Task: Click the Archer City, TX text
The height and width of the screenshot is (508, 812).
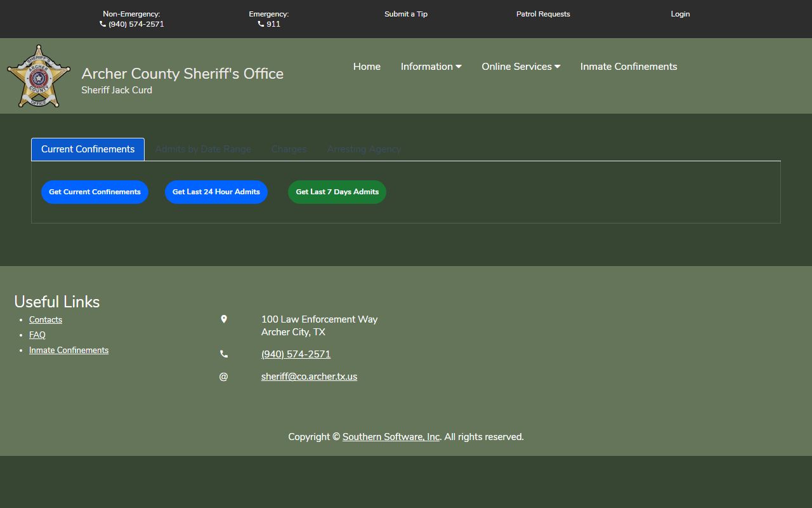Action: 293,332
